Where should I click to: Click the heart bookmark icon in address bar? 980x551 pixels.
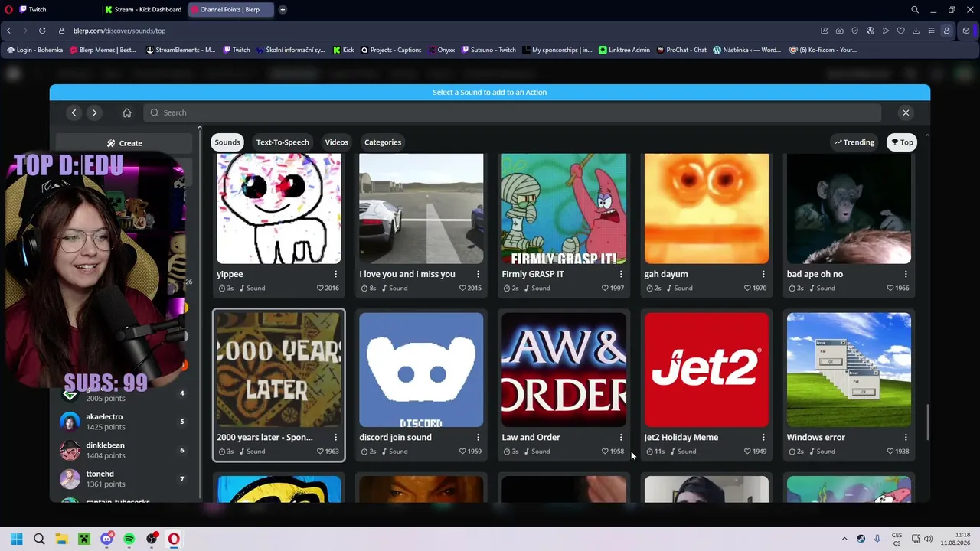[x=901, y=31]
